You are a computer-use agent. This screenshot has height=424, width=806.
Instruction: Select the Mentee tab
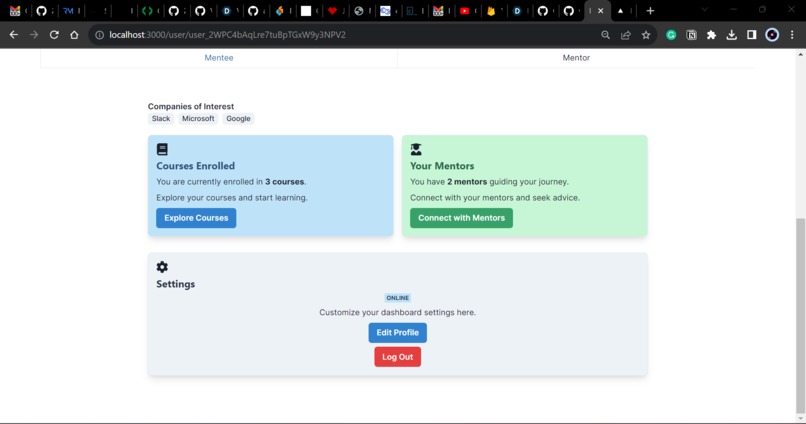[219, 58]
